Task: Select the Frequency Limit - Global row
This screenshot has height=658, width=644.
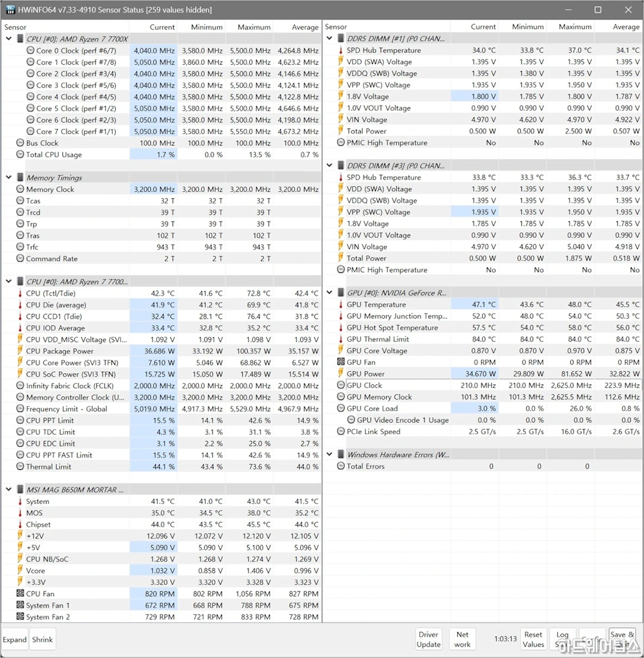Action: click(162, 409)
